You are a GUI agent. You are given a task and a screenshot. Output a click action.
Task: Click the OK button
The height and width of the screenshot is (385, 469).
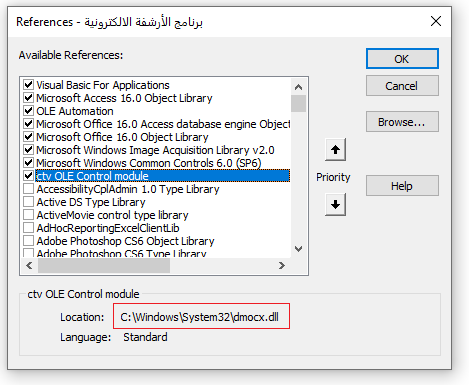point(402,59)
